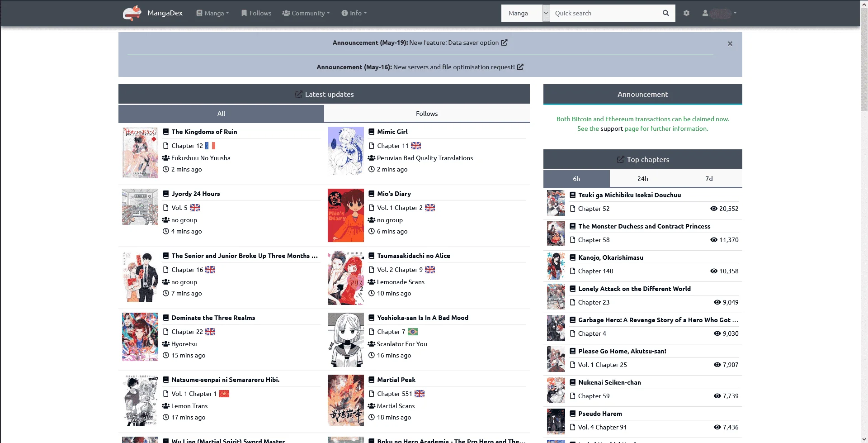Open Martial Peak manga title
The height and width of the screenshot is (443, 868).
(x=396, y=380)
